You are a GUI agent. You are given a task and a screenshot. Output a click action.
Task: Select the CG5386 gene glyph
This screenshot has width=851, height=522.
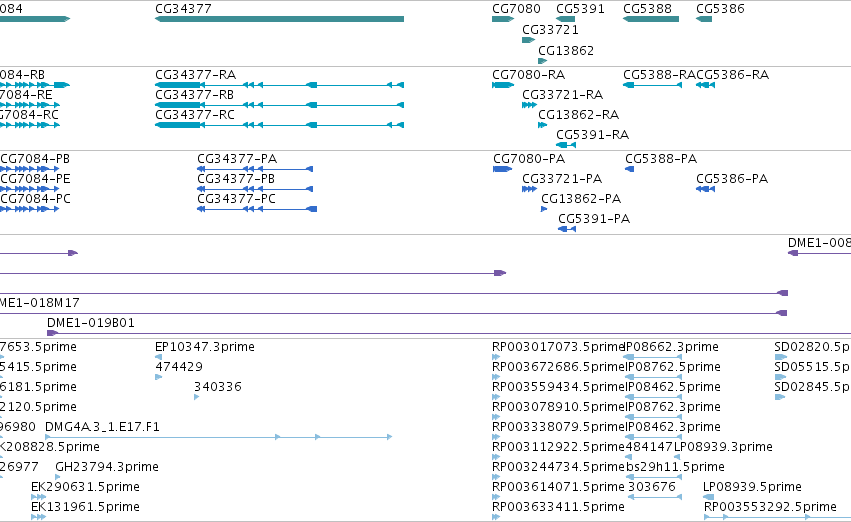coord(704,19)
